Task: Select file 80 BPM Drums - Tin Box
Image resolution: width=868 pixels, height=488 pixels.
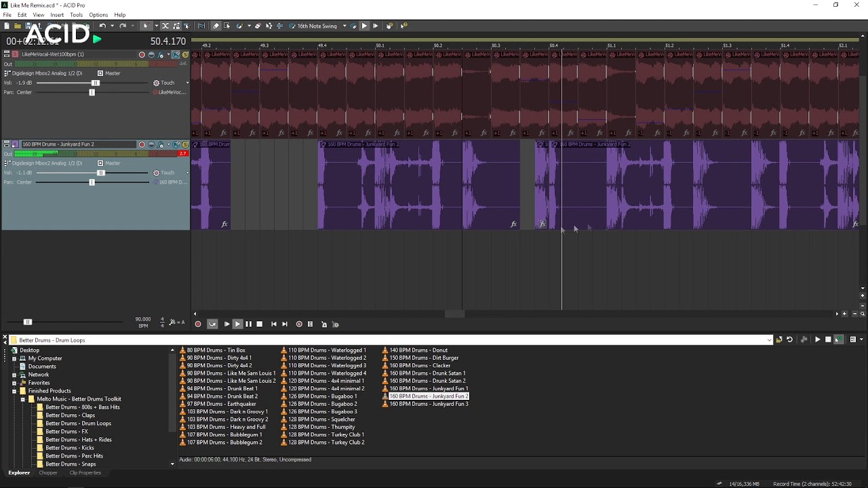Action: pos(216,350)
